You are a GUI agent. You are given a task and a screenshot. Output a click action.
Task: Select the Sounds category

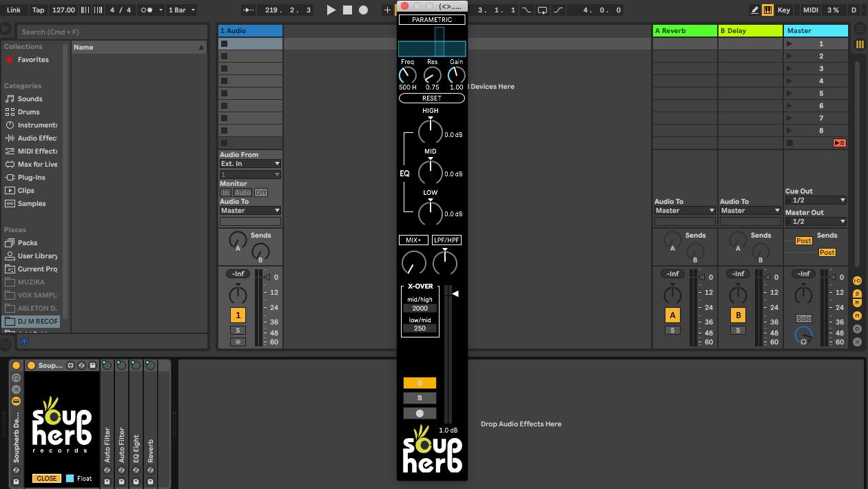coord(30,98)
